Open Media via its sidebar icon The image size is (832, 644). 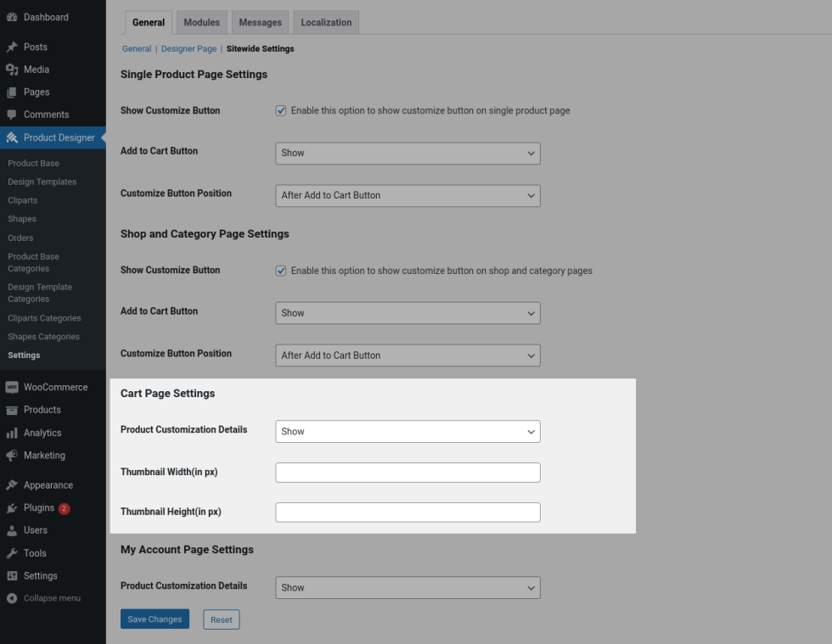(12, 70)
